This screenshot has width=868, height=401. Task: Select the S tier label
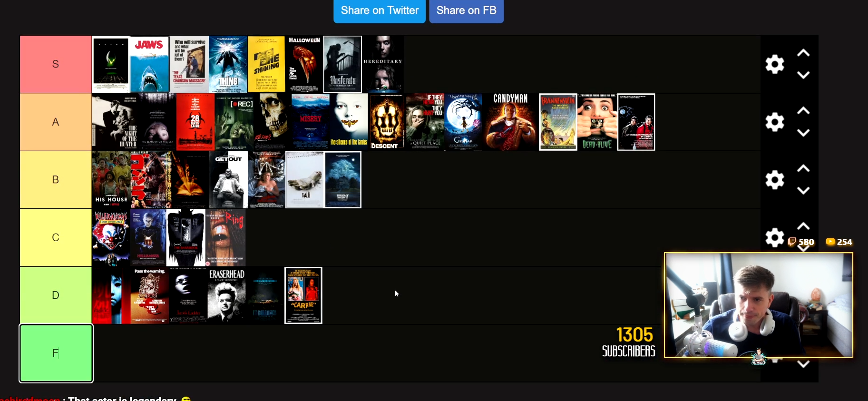56,64
